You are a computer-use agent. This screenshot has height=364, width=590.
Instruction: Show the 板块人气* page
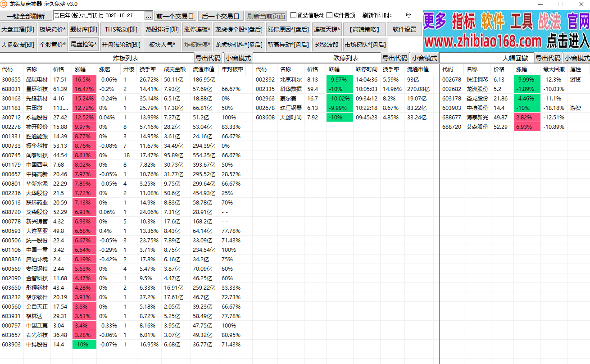[x=162, y=45]
